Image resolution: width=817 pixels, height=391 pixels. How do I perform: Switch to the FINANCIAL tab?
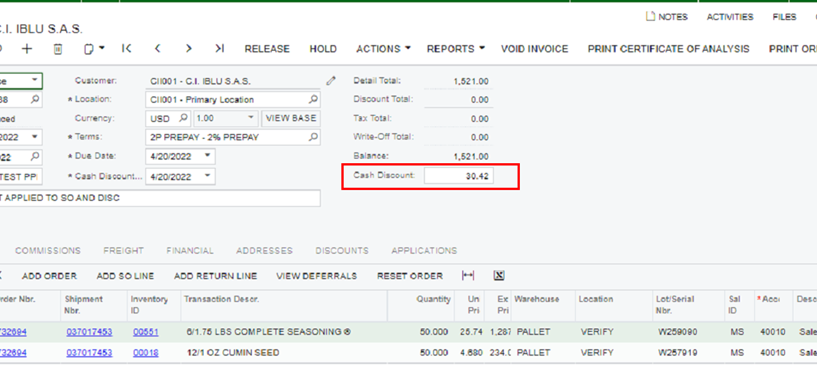coord(190,251)
